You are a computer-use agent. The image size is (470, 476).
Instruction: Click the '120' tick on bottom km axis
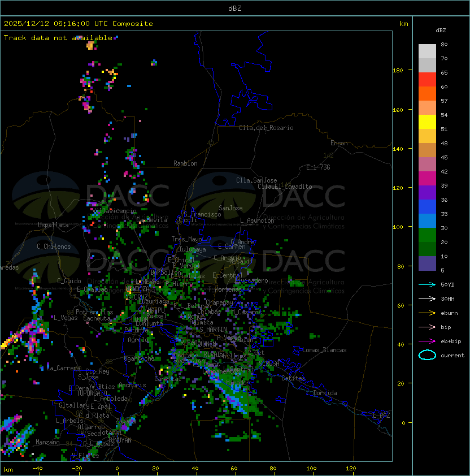(351, 469)
